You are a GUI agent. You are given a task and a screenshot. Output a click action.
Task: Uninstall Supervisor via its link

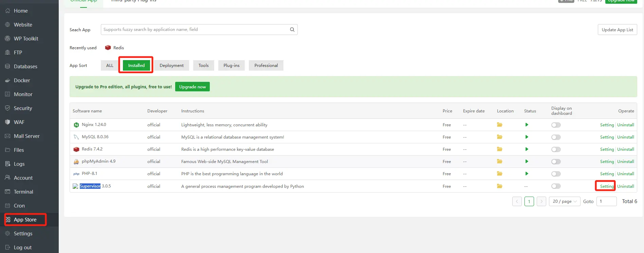point(626,186)
